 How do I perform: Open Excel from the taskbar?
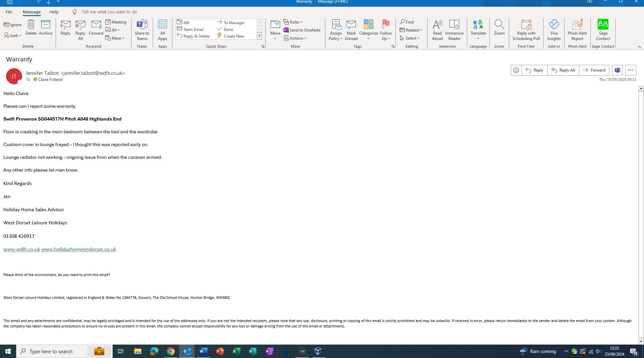(236, 351)
